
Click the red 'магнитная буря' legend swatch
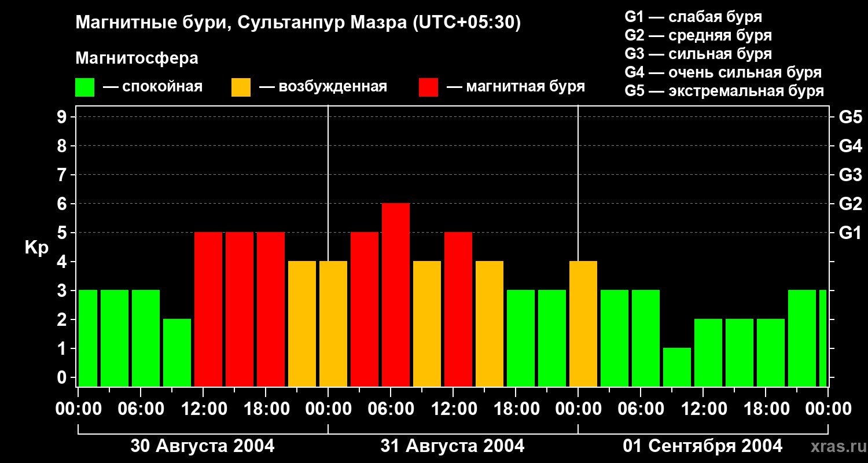428,87
